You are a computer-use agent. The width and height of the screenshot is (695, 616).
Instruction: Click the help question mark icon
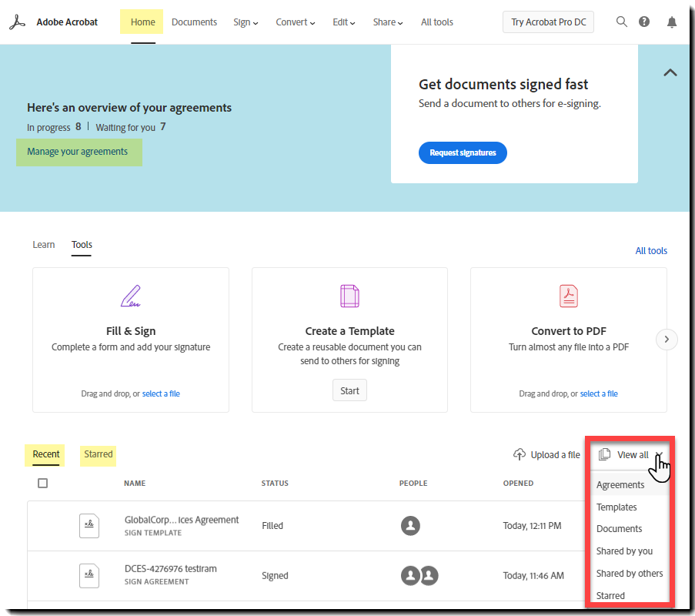(644, 22)
